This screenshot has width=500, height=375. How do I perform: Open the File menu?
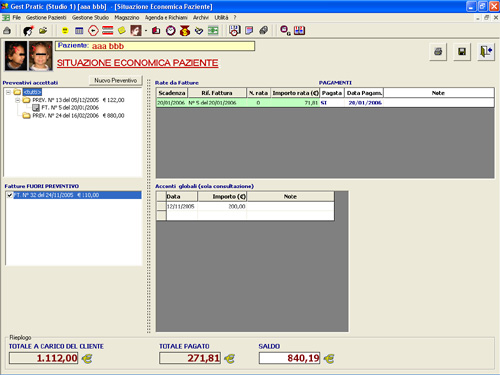[x=17, y=18]
